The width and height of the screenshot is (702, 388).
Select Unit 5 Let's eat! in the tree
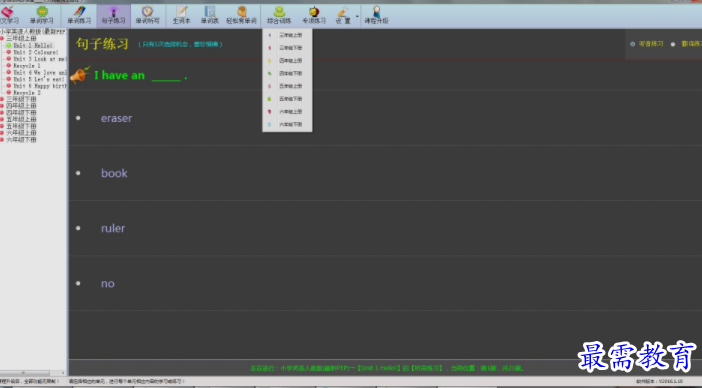click(39, 79)
